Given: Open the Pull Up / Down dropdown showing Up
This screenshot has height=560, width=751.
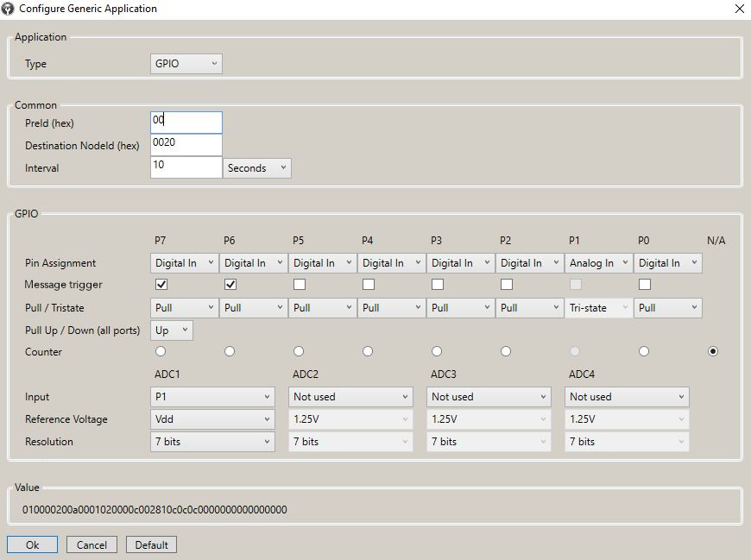Looking at the screenshot, I should (172, 330).
